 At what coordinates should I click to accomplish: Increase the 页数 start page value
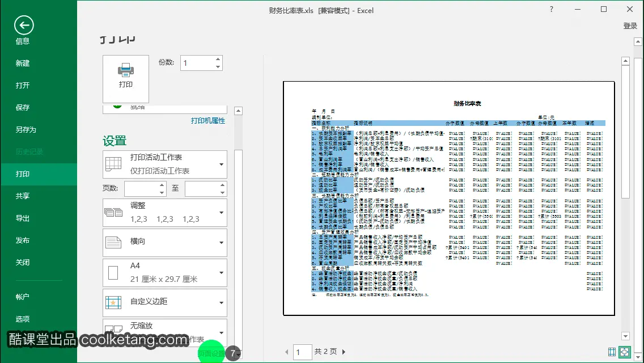click(x=162, y=185)
